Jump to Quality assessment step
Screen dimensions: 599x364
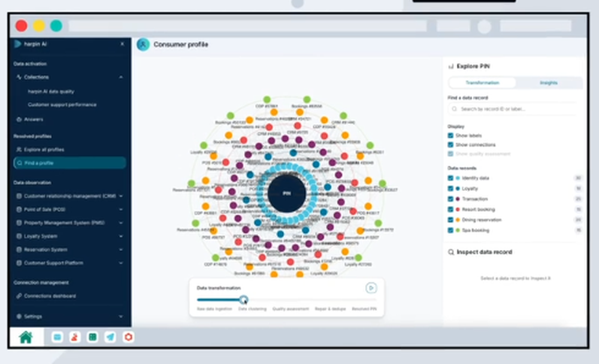click(x=291, y=308)
